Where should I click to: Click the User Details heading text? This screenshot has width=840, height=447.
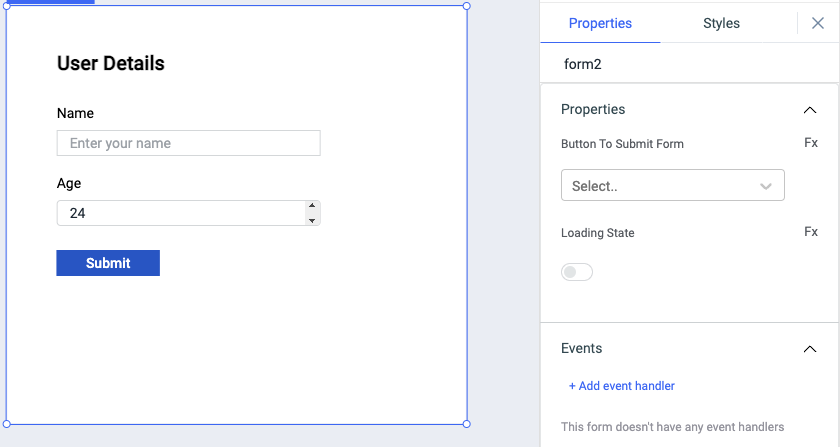(x=111, y=64)
